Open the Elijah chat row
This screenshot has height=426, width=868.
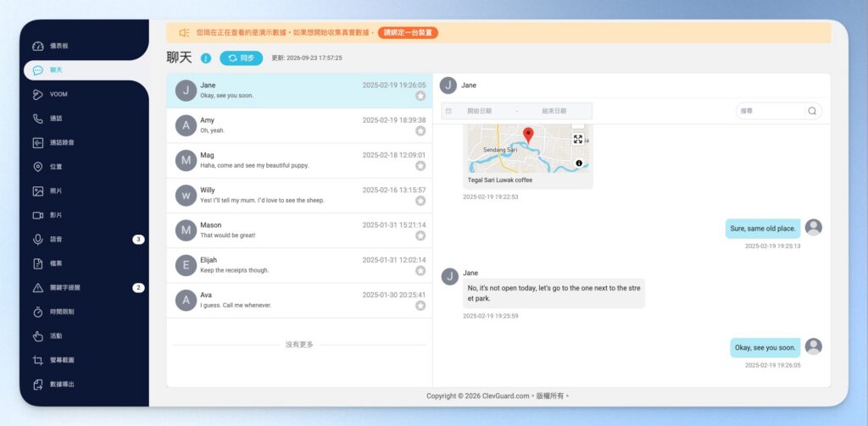[299, 265]
